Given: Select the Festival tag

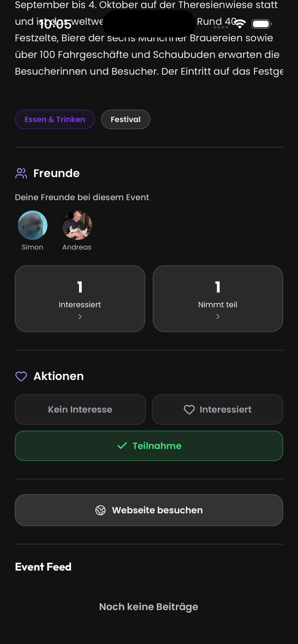Looking at the screenshot, I should pos(126,120).
